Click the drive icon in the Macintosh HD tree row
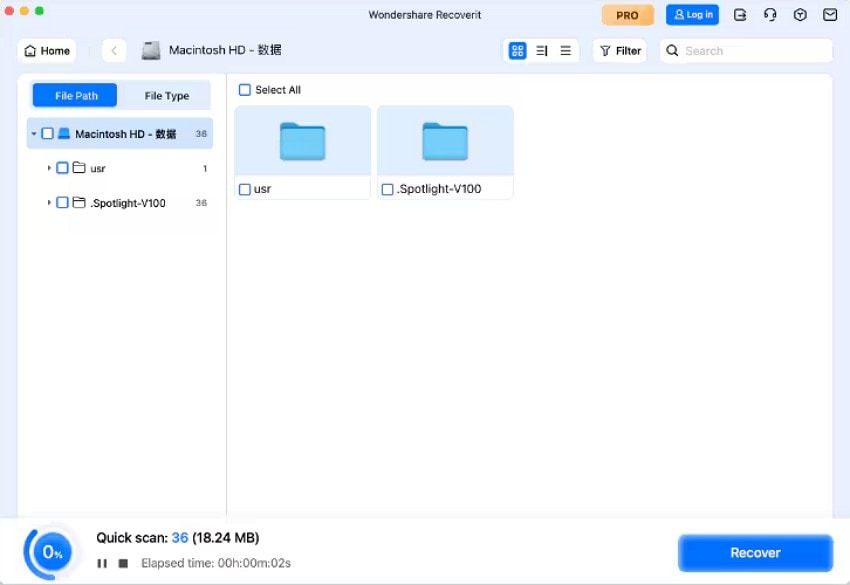Screen dimensions: 850x585 point(64,133)
